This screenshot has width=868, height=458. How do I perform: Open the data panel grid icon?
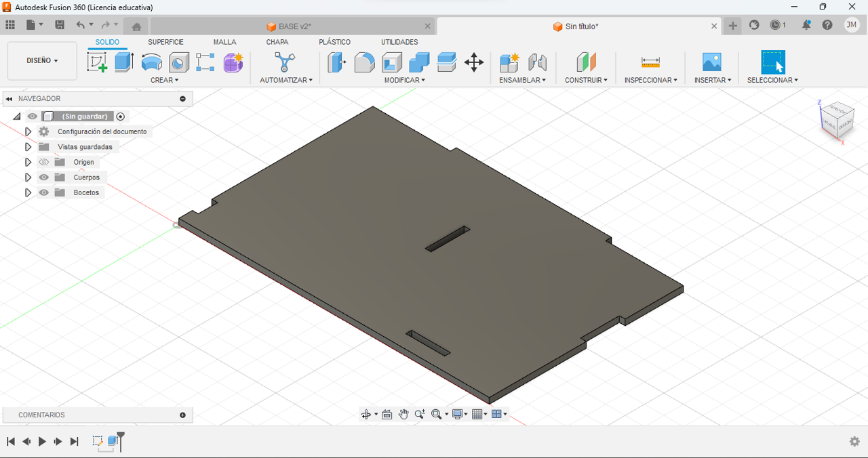pyautogui.click(x=10, y=25)
